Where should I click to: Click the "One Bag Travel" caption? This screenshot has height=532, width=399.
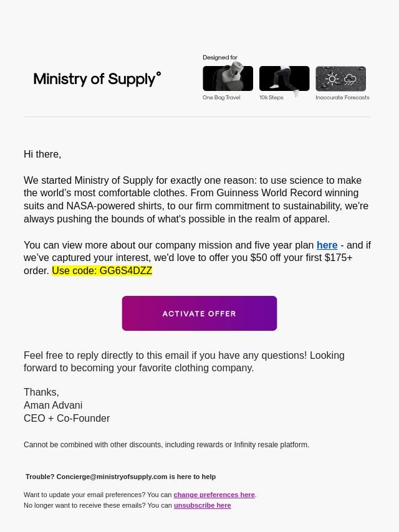click(221, 98)
